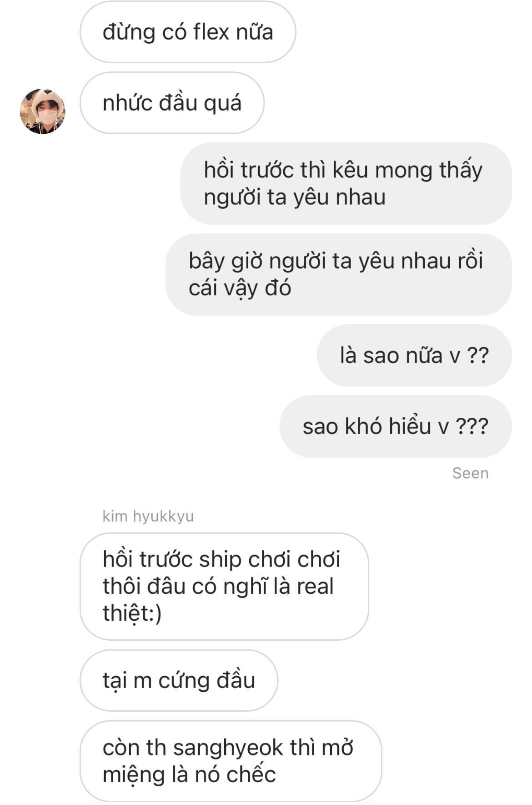
Task: Select the 'là sao nữa v ??' message
Action: [x=414, y=355]
